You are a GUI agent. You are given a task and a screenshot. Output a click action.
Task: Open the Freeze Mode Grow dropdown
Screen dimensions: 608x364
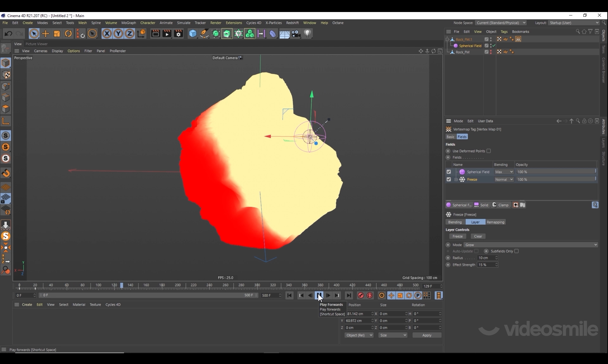(531, 245)
